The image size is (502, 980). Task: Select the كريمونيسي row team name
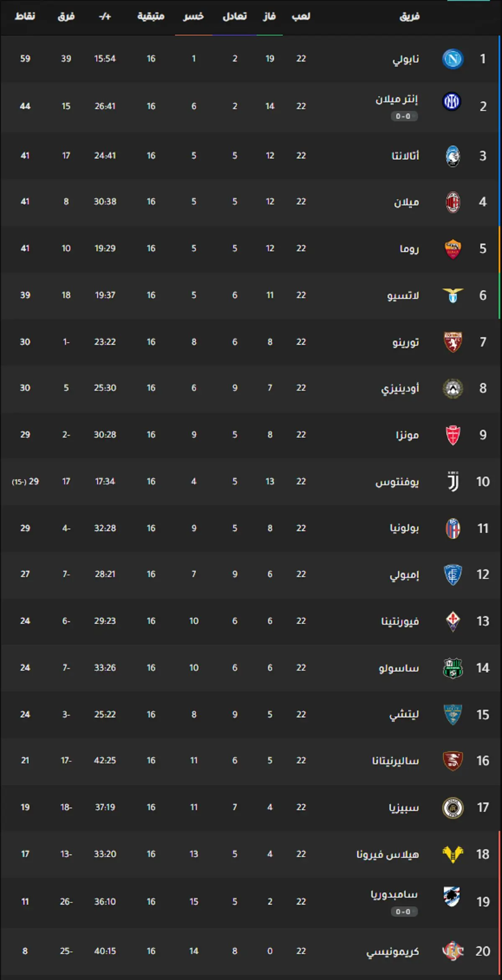[x=393, y=952]
